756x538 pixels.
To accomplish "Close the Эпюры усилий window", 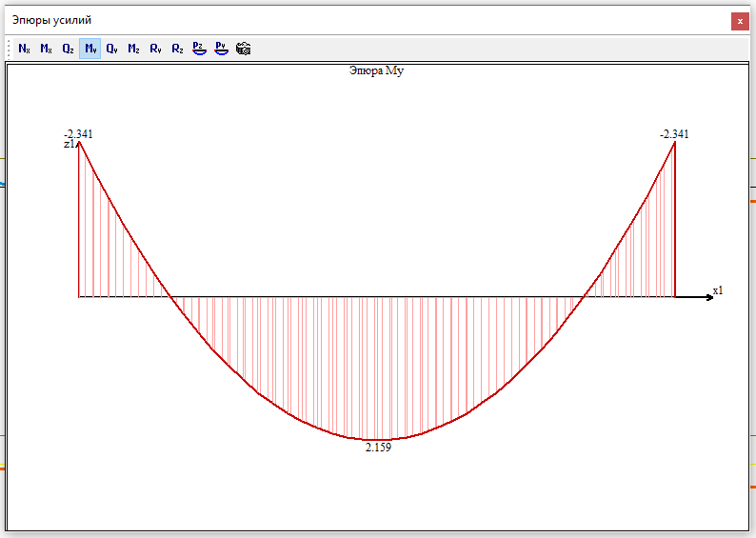I will (x=740, y=21).
